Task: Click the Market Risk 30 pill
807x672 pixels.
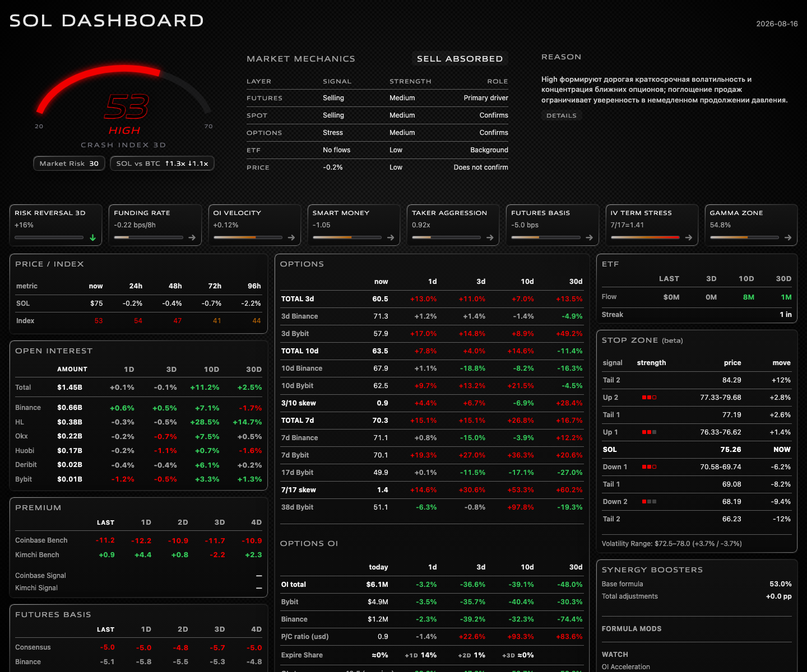Action: point(69,164)
